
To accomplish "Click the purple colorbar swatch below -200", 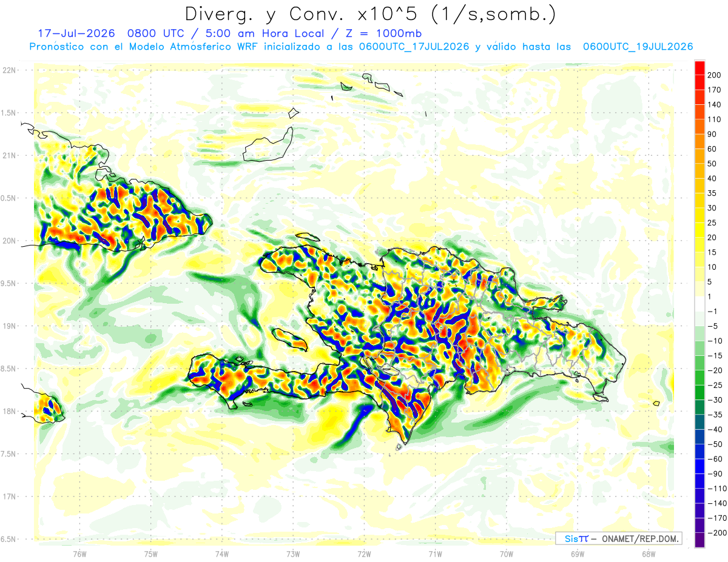I will (x=699, y=540).
